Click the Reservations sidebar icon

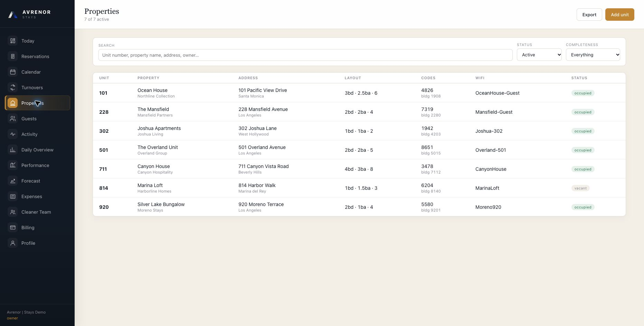[13, 56]
